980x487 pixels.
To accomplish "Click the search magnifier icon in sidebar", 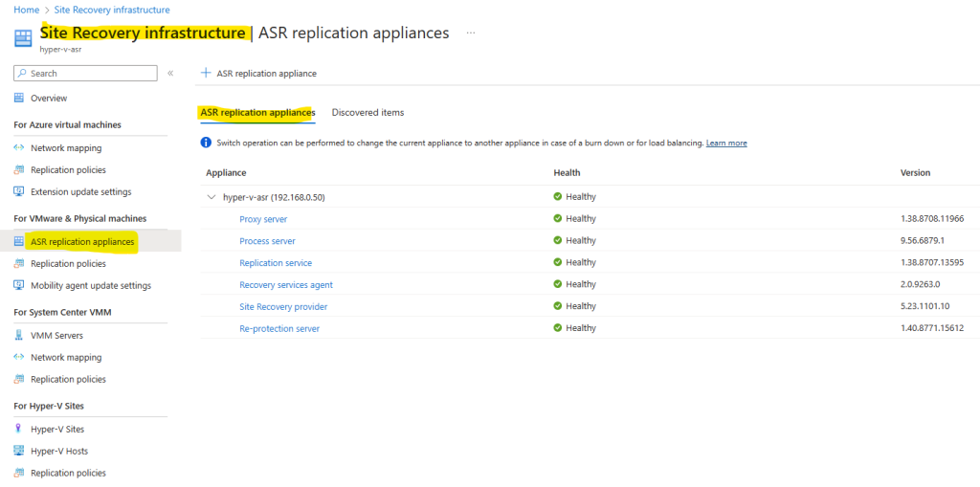I will [x=23, y=73].
